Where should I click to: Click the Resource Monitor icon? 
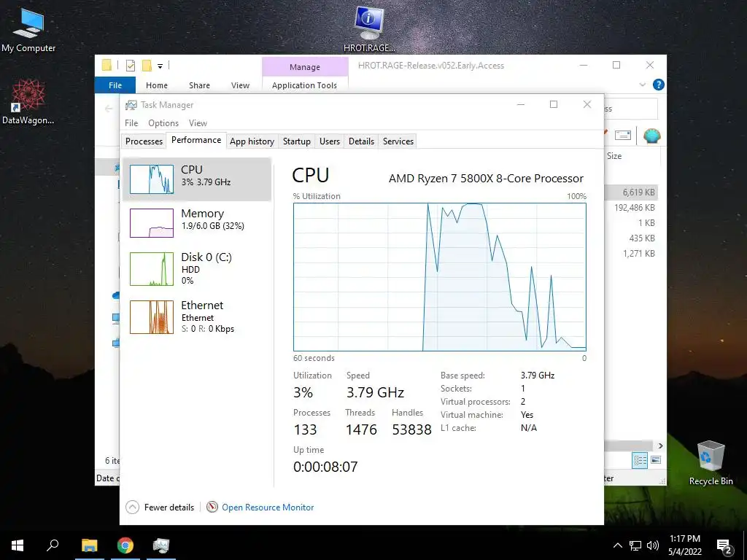pyautogui.click(x=212, y=507)
